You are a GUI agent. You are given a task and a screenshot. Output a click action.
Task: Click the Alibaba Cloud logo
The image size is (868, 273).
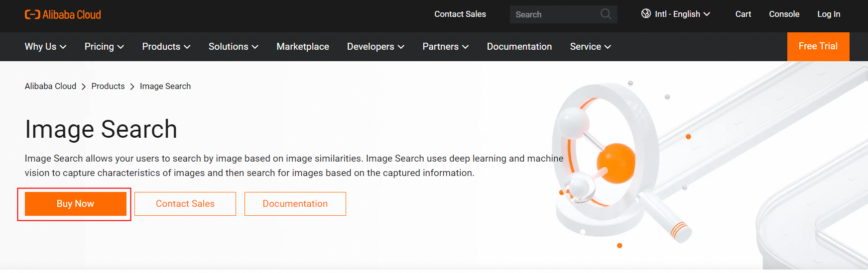(63, 14)
